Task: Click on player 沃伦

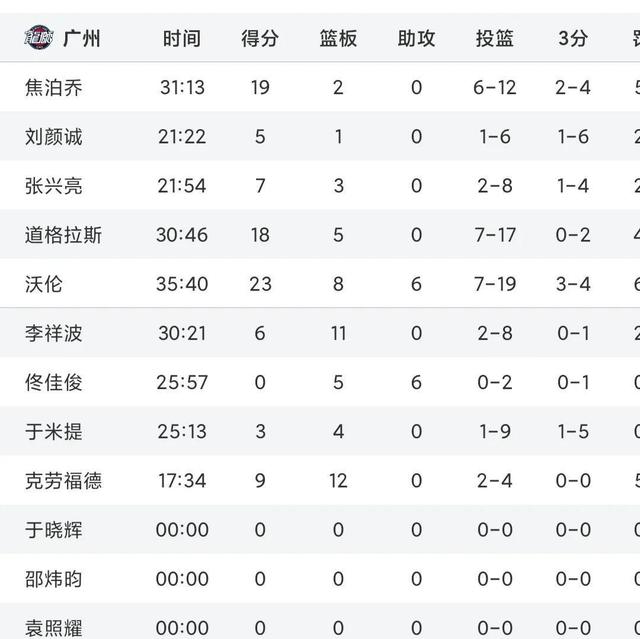Action: pyautogui.click(x=43, y=284)
